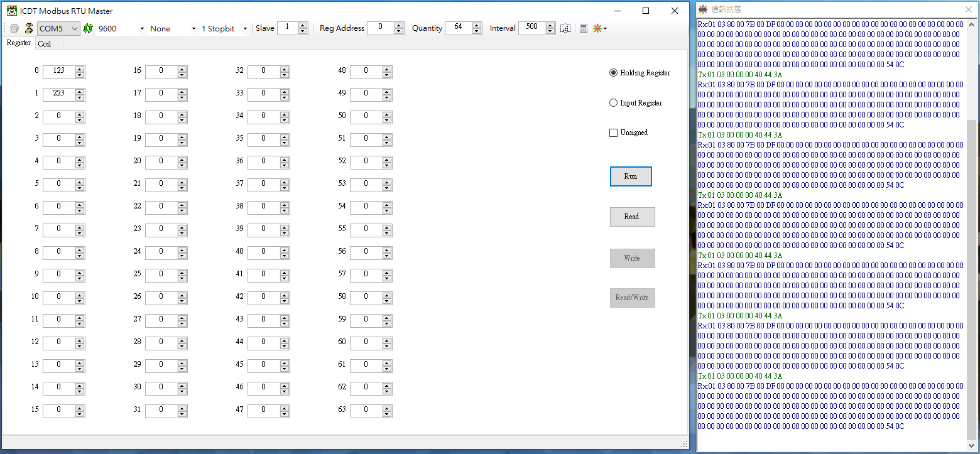
Task: Click the ICDT Modbus RTU Master title icon
Action: 12,11
